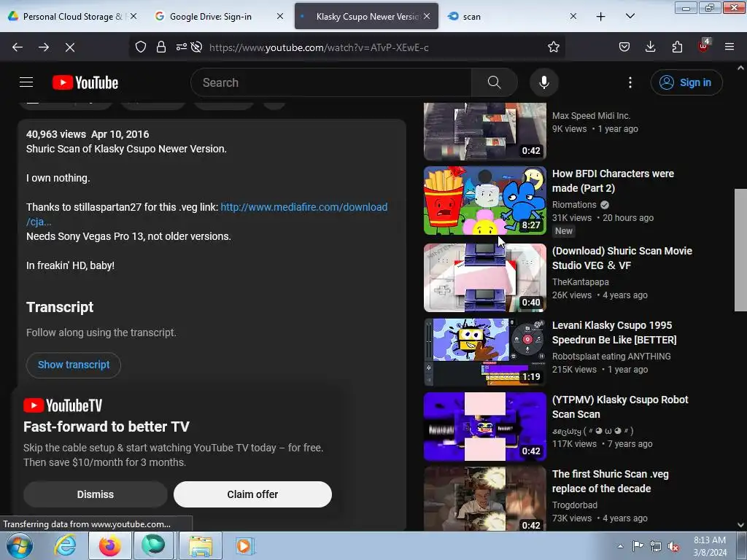The height and width of the screenshot is (560, 747).
Task: Visit the Riomations channel
Action: 574,205
